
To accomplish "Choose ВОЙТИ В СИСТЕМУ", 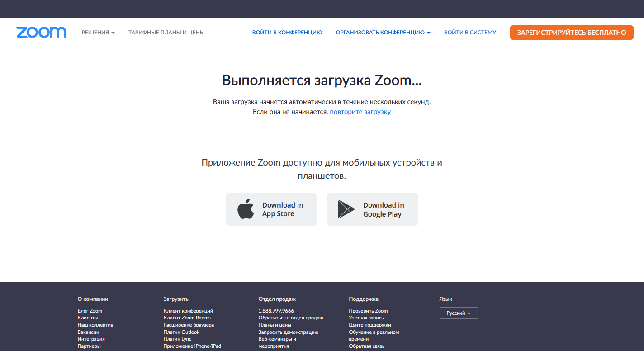I will tap(470, 33).
